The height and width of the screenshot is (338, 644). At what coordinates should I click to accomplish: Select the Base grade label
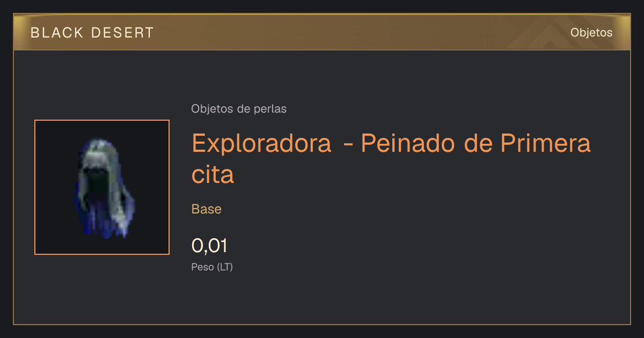click(207, 209)
